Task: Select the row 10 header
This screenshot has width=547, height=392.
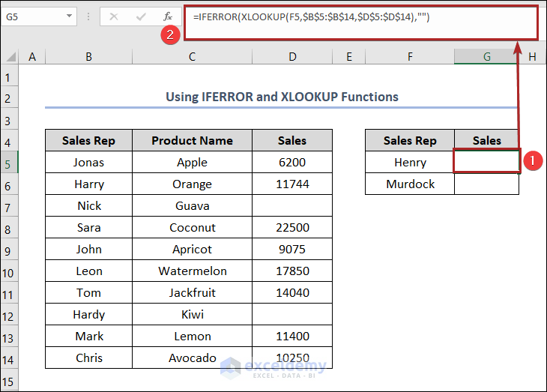Action: (9, 271)
